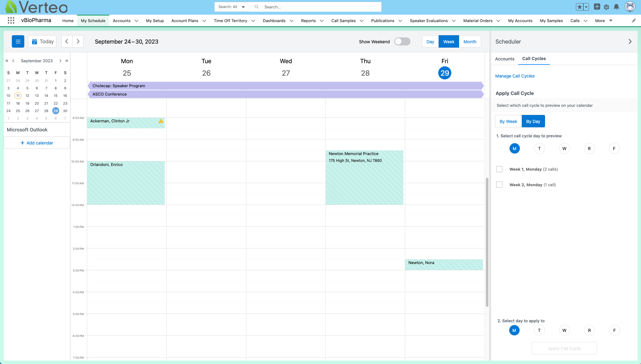Select Wednesday in call cycle day preview
Screen dimensions: 641x364
tap(564, 149)
